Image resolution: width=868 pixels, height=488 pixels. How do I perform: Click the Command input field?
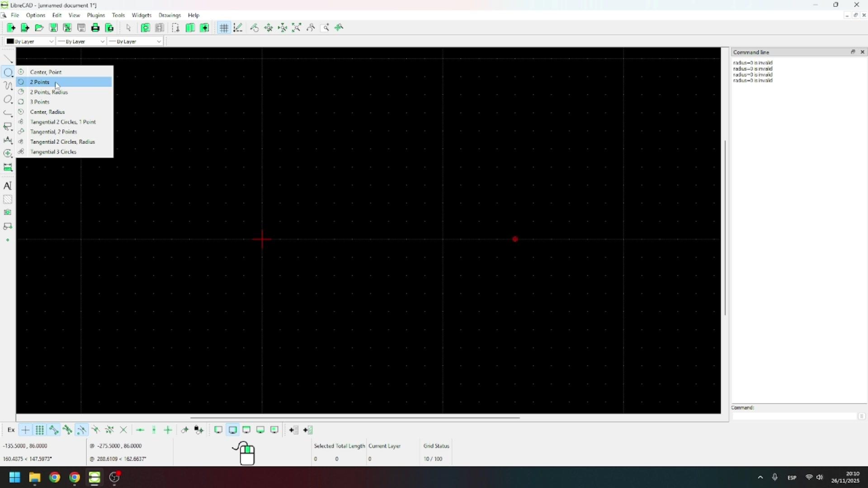pyautogui.click(x=794, y=416)
